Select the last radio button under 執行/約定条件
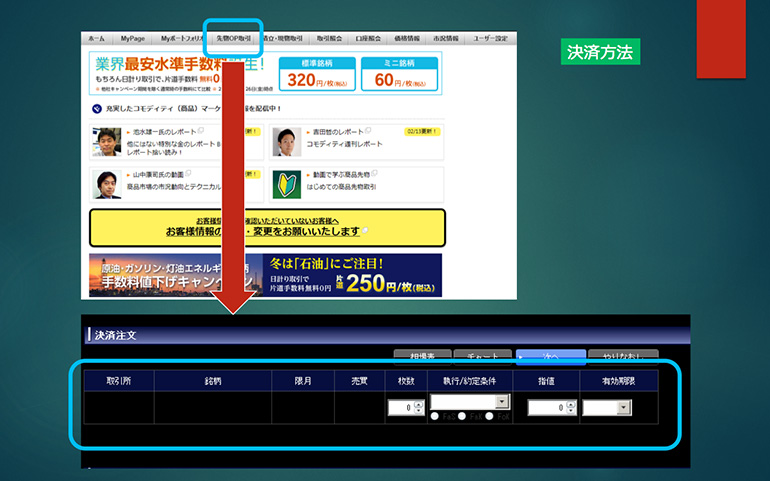The height and width of the screenshot is (481, 770). coord(489,416)
